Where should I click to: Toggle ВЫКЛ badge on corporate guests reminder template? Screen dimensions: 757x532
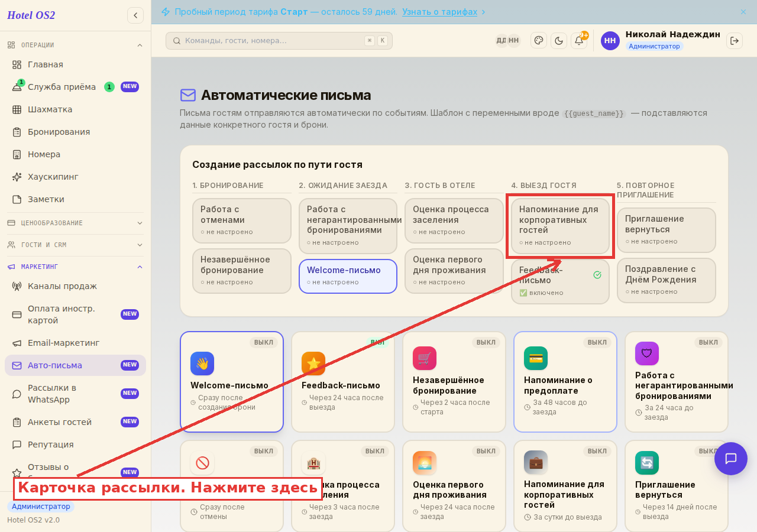coord(597,451)
